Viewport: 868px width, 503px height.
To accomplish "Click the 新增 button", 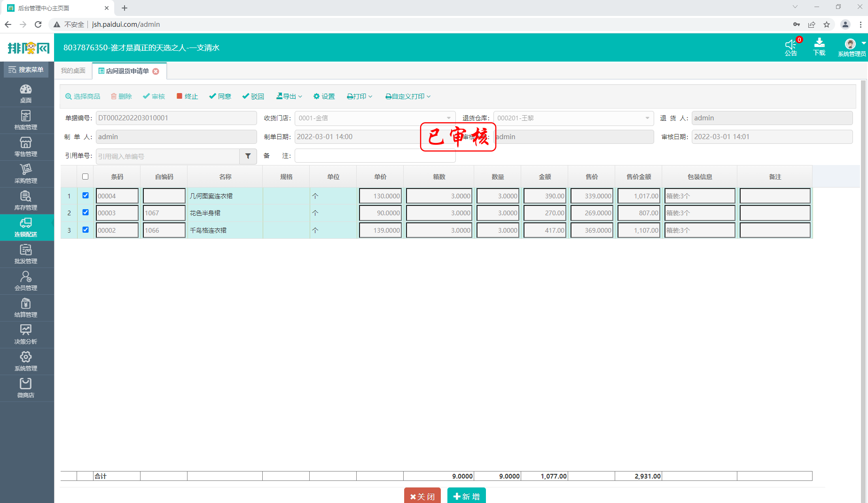I will tap(466, 496).
